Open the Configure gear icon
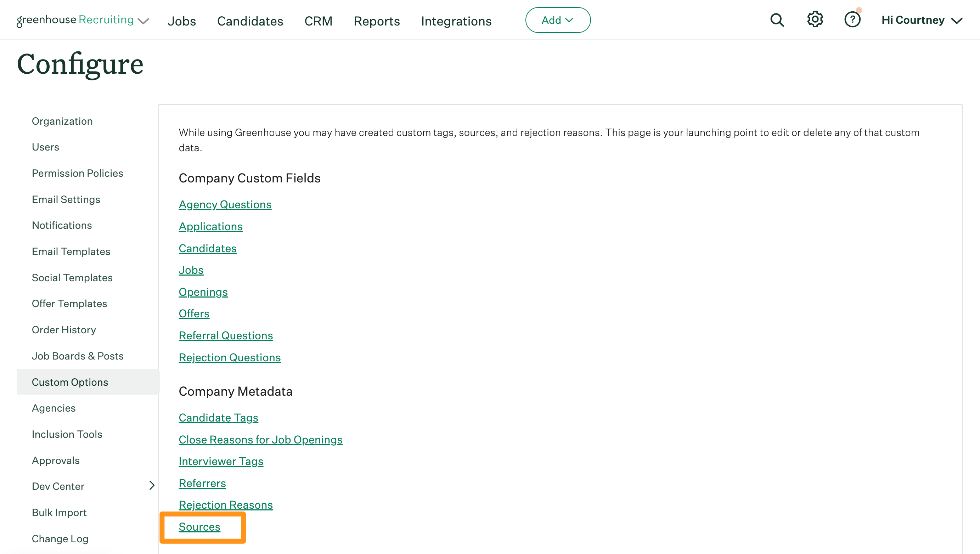The height and width of the screenshot is (554, 980). point(815,19)
